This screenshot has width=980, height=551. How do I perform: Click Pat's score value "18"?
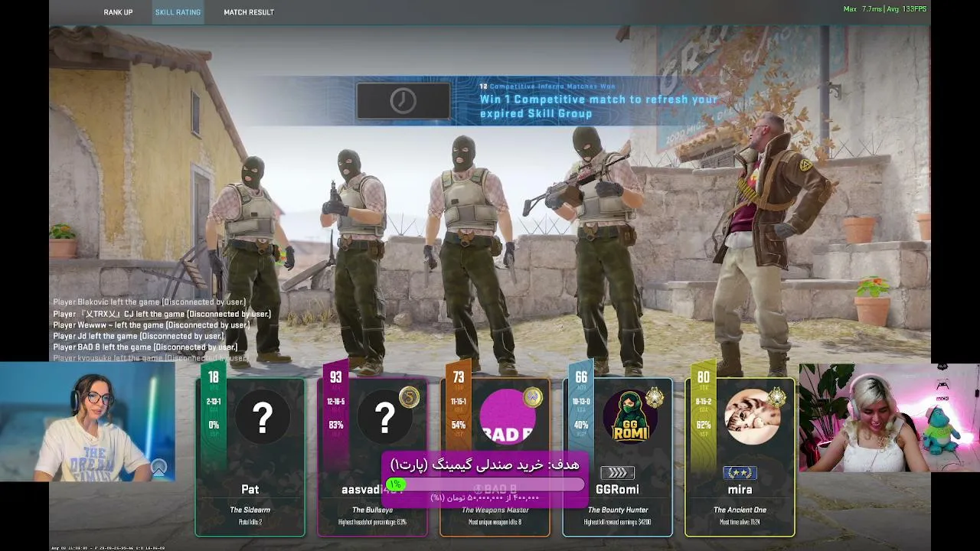(x=213, y=377)
